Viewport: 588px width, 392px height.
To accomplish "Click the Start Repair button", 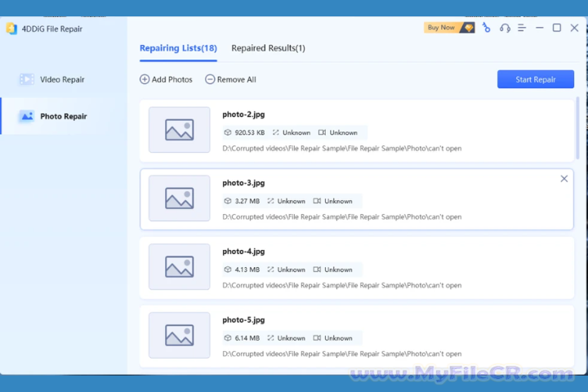I will tap(536, 79).
